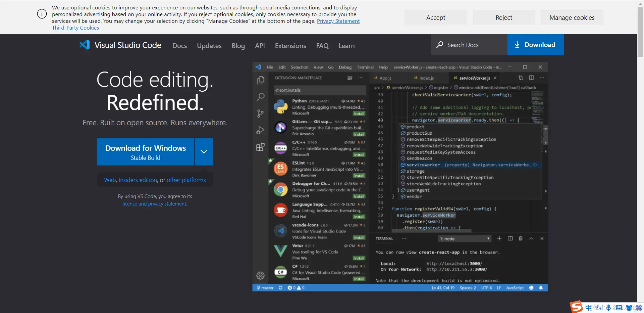644x313 pixels.
Task: Open the Learn nav item
Action: point(346,46)
